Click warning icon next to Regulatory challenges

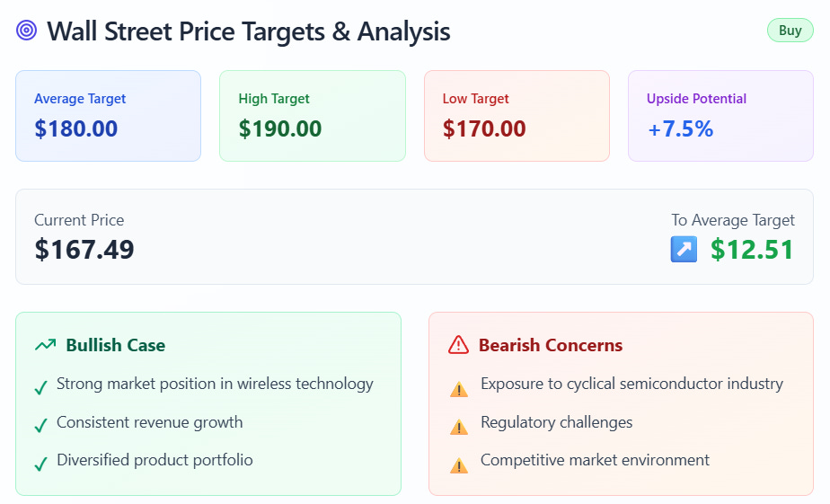click(x=459, y=427)
